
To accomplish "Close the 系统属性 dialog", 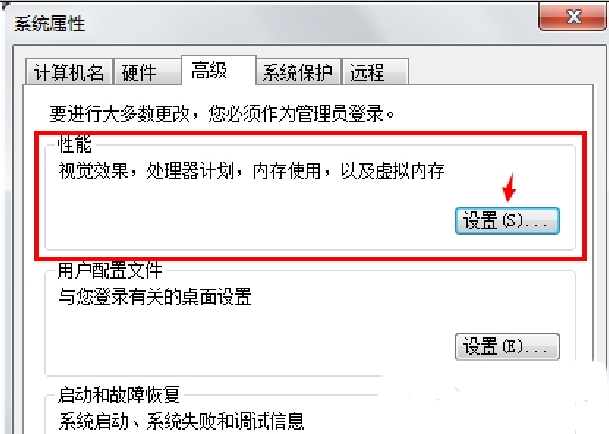I will pyautogui.click(x=573, y=16).
